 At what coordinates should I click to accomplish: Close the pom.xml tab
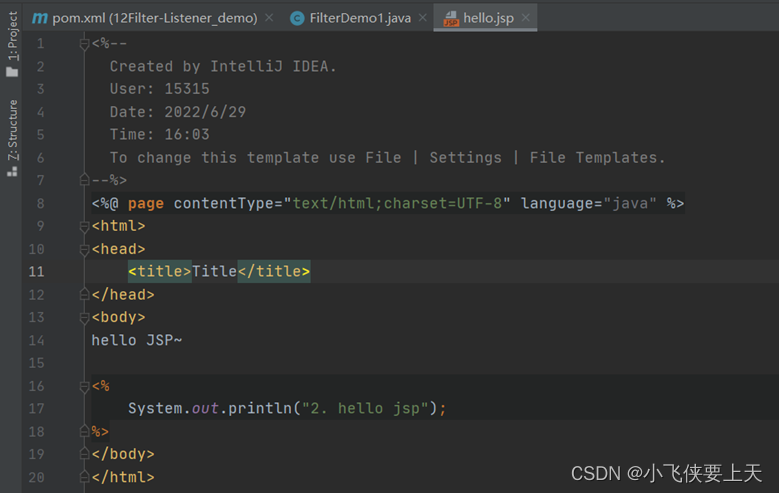click(269, 18)
